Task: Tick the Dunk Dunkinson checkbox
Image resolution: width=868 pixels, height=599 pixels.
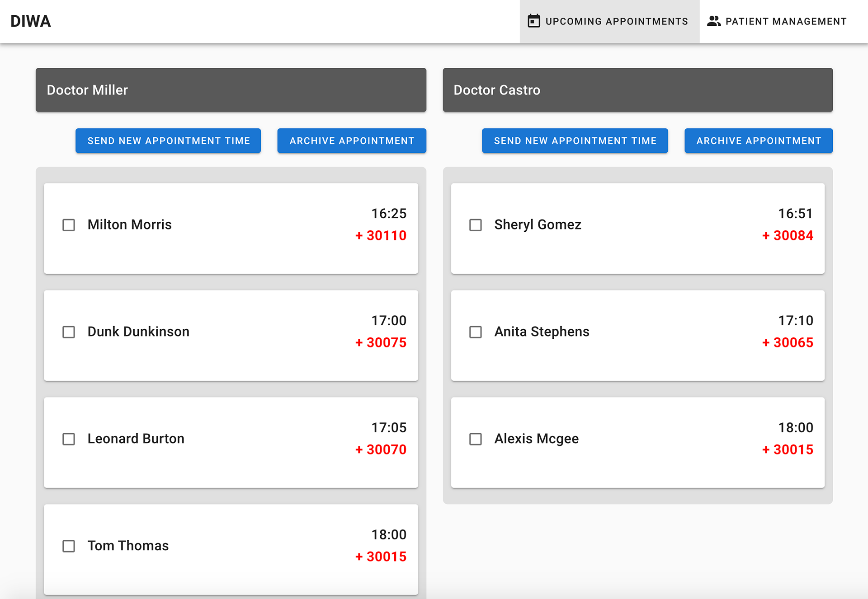Action: click(69, 332)
